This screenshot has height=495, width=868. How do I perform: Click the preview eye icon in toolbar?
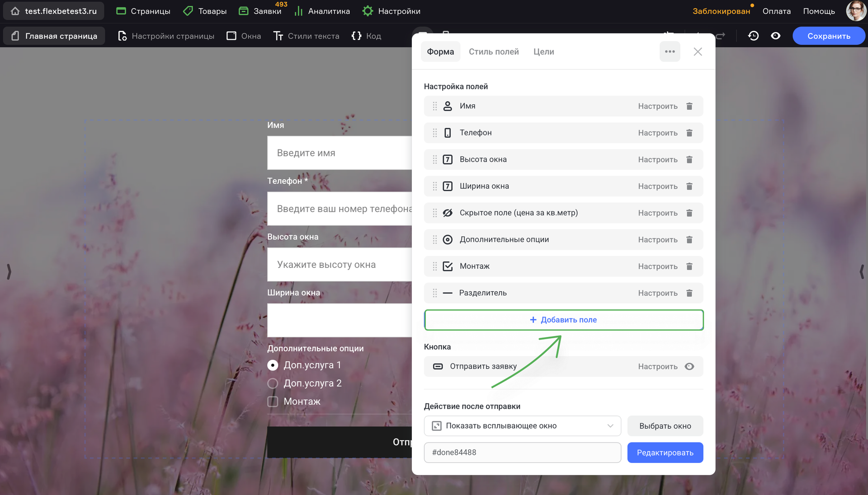[x=775, y=36]
